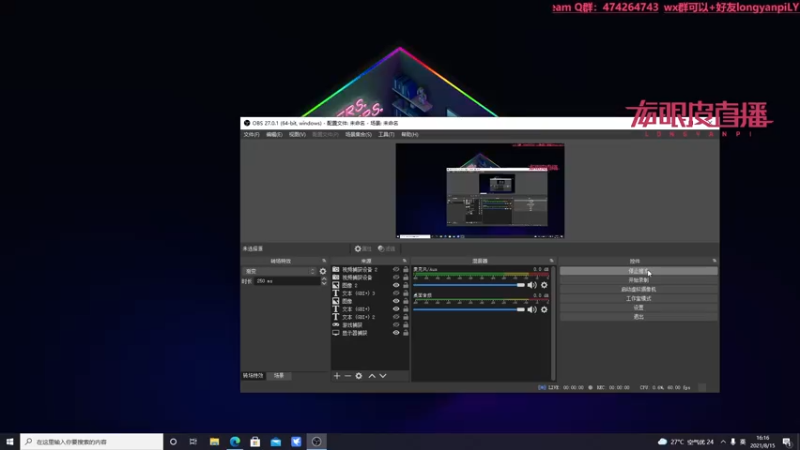Undock the 混音器 panel pop-out icon
Image resolution: width=800 pixels, height=450 pixels.
552,261
